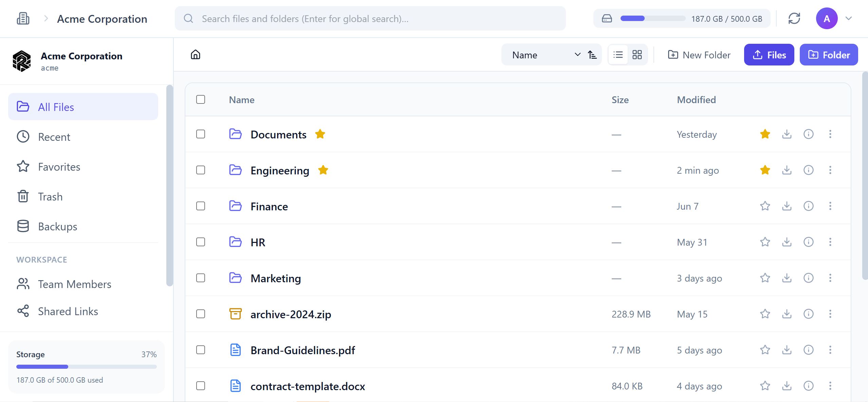
Task: View info for the Finance folder
Action: 809,206
